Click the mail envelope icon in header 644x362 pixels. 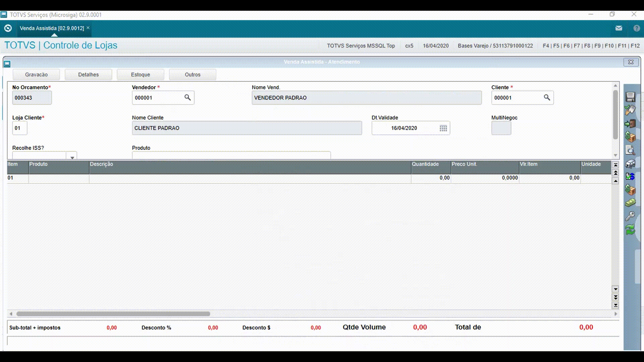[619, 28]
